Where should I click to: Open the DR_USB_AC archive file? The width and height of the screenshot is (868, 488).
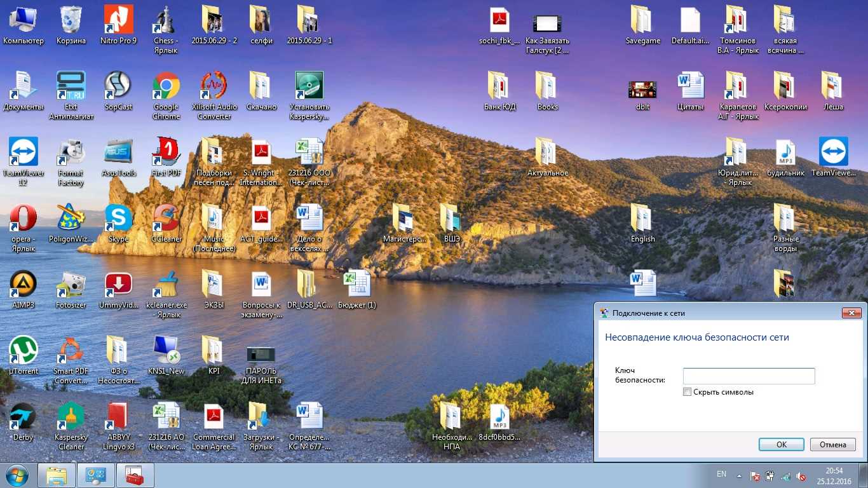(x=309, y=290)
